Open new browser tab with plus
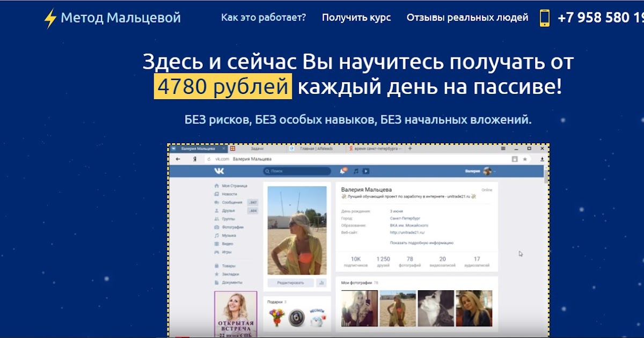The height and width of the screenshot is (338, 644). 411,149
